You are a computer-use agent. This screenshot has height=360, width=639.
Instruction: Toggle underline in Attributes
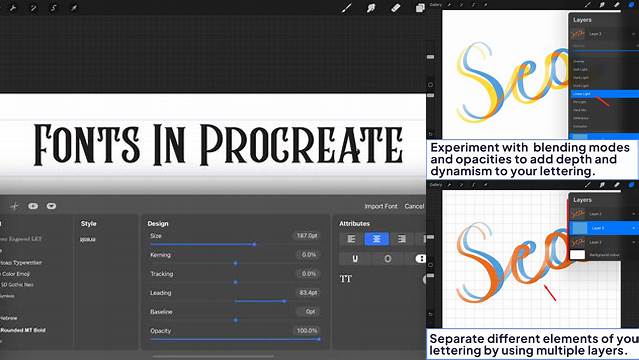[355, 258]
